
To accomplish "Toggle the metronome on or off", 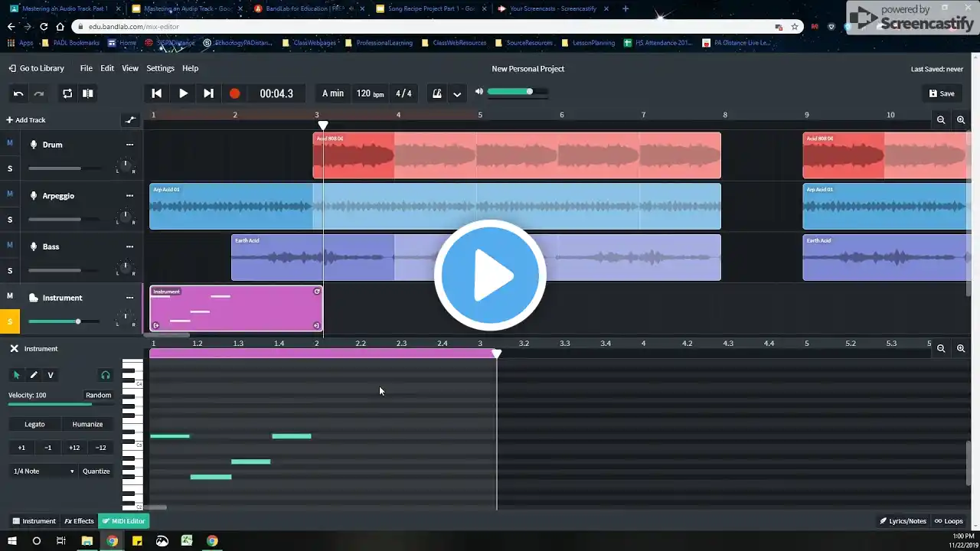I will click(x=437, y=93).
